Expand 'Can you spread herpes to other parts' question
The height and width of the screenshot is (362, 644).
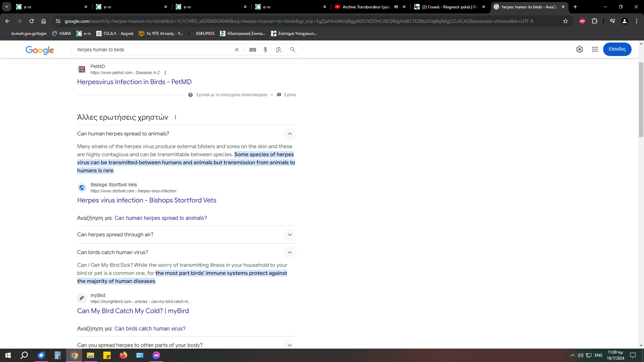290,345
